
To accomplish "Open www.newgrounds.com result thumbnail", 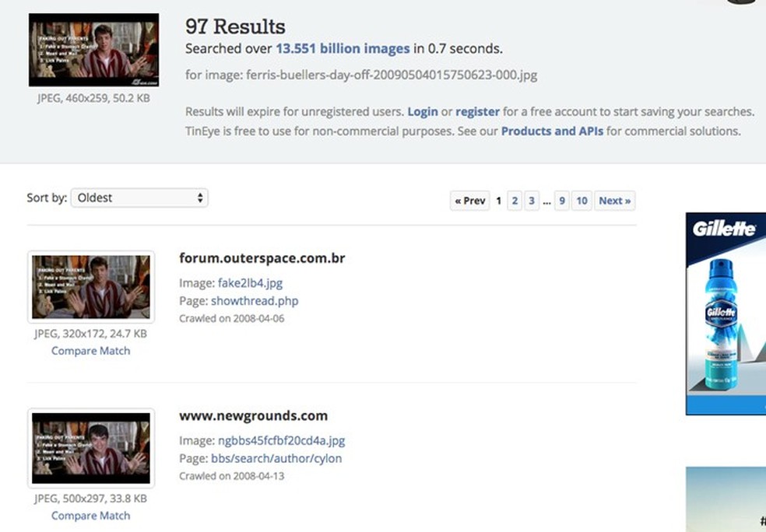I will pos(91,448).
